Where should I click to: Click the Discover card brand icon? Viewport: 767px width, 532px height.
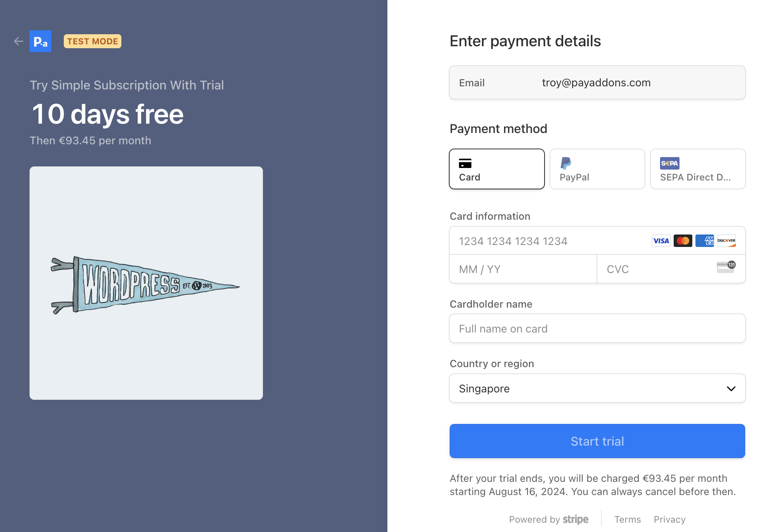726,241
